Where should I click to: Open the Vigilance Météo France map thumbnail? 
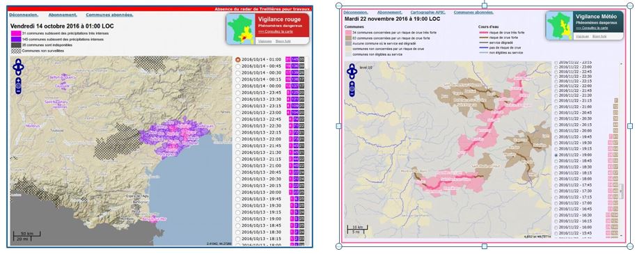pos(559,25)
